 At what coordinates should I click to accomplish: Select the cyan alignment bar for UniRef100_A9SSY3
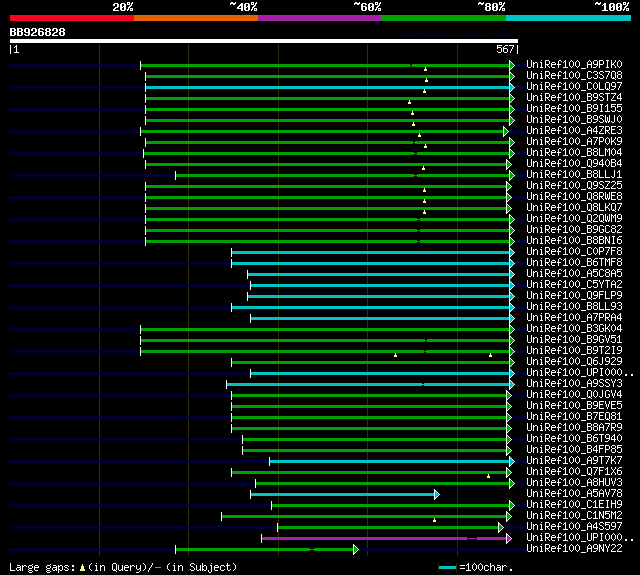click(x=368, y=384)
